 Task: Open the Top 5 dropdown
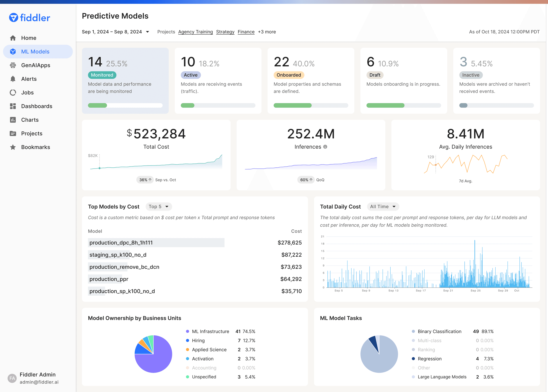coord(159,207)
